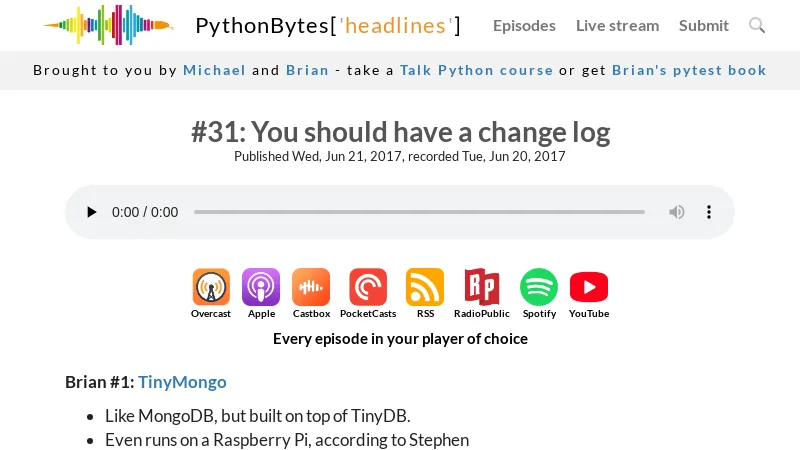Screen dimensions: 800x450
Task: Open the Castbox player icon
Action: (311, 287)
